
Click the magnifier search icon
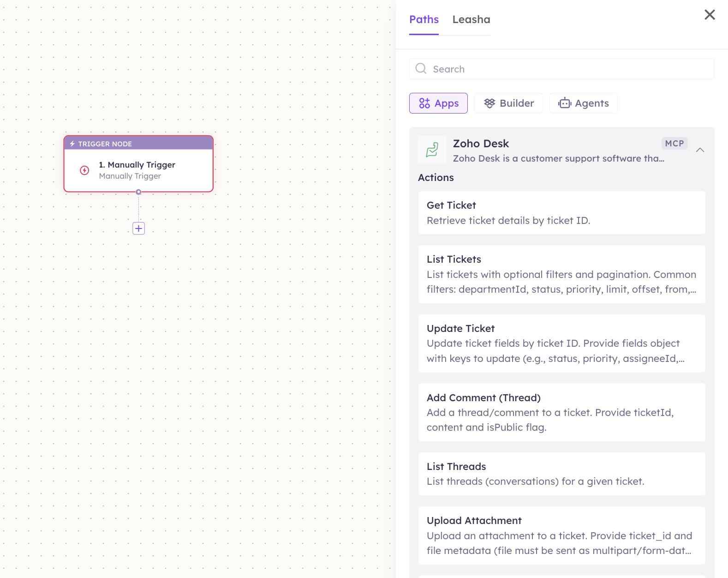pyautogui.click(x=421, y=69)
